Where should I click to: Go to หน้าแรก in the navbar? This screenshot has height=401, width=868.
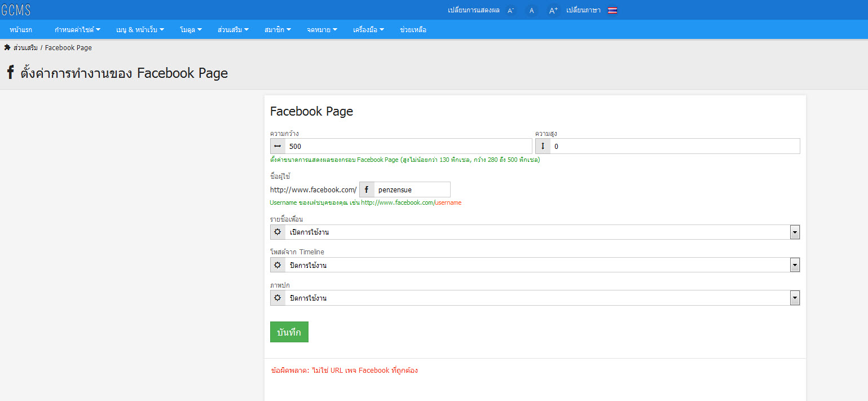tap(21, 30)
